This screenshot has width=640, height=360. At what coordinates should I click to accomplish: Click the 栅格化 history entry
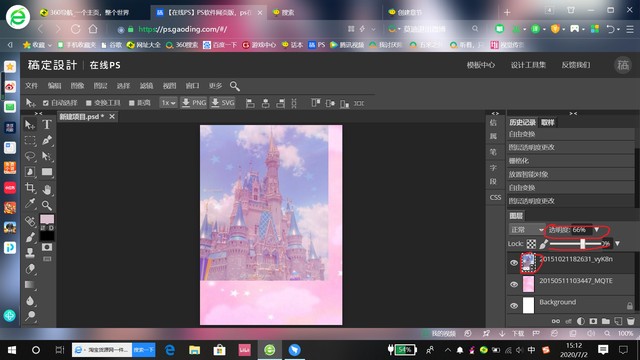coord(571,161)
